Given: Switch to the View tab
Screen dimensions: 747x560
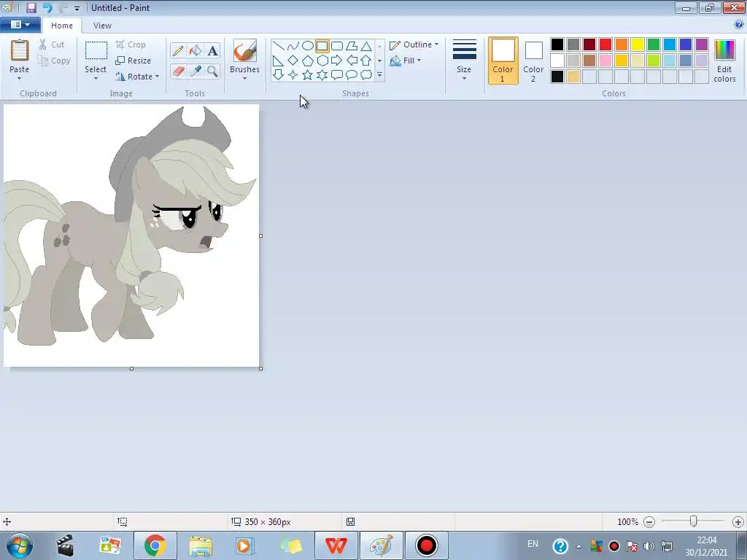Looking at the screenshot, I should click(x=102, y=26).
